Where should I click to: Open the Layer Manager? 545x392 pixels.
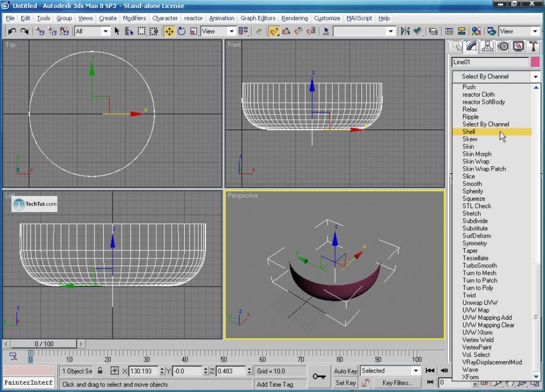[x=433, y=32]
